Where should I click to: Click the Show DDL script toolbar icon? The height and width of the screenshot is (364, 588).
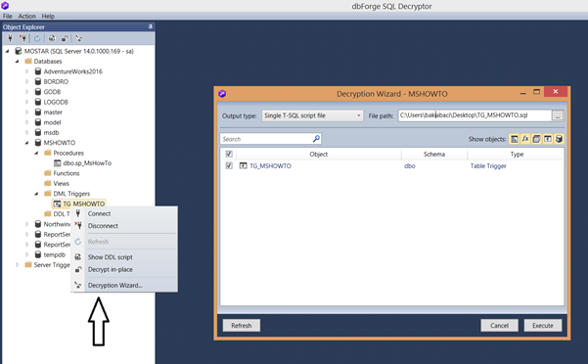(x=52, y=38)
